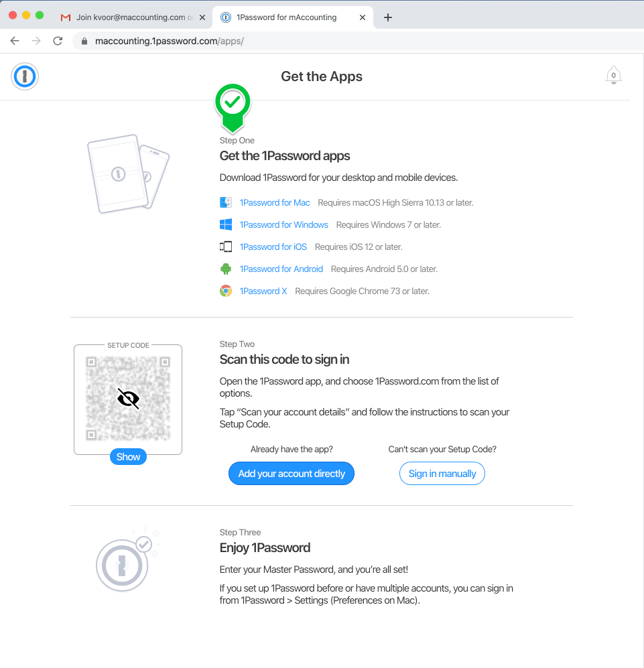Click the 'Requires iOS 12 or later.' text
The width and height of the screenshot is (644, 668).
point(359,247)
